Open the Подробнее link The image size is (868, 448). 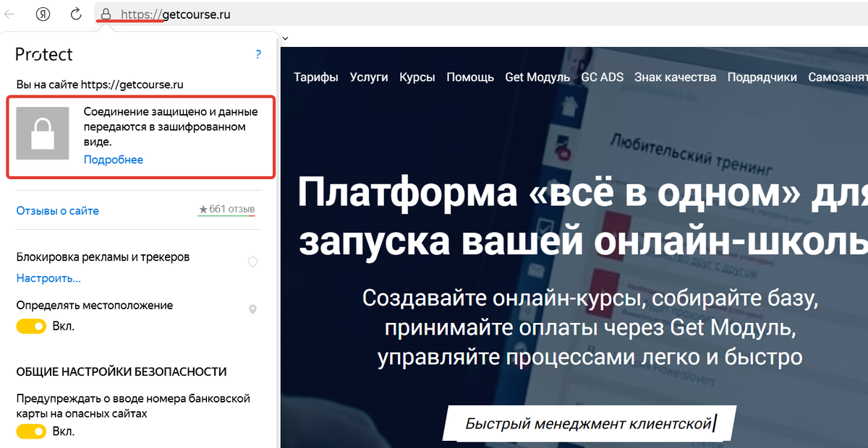(114, 160)
